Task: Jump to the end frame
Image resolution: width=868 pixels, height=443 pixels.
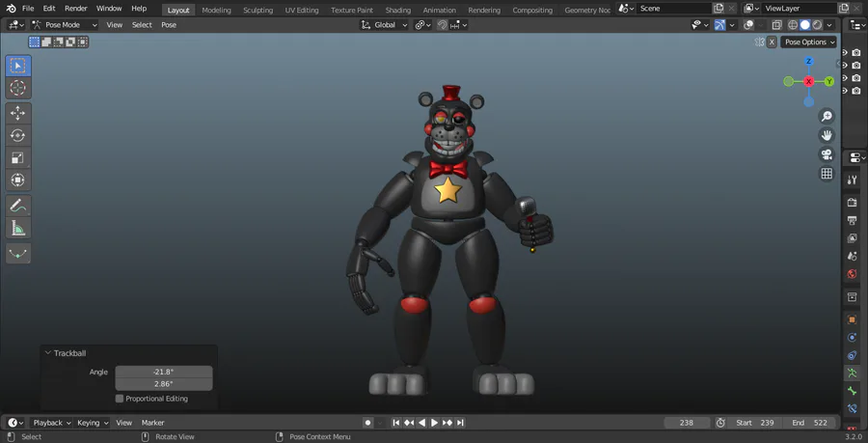Action: pyautogui.click(x=460, y=423)
